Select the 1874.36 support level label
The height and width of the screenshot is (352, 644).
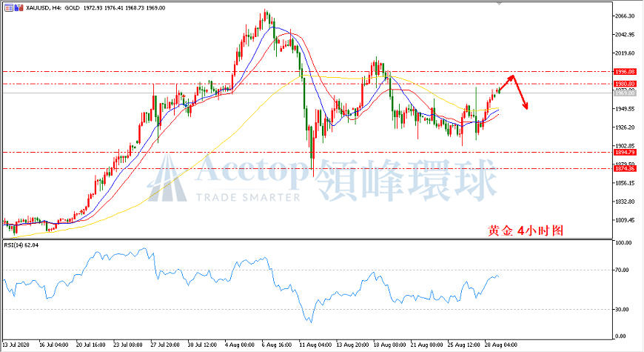coord(625,169)
